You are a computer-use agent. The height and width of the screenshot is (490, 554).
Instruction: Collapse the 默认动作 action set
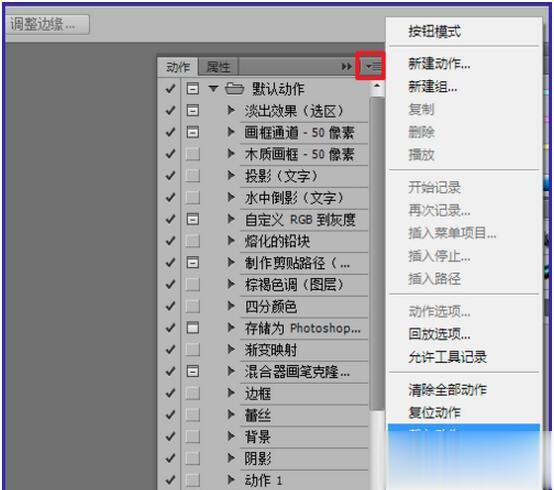213,89
